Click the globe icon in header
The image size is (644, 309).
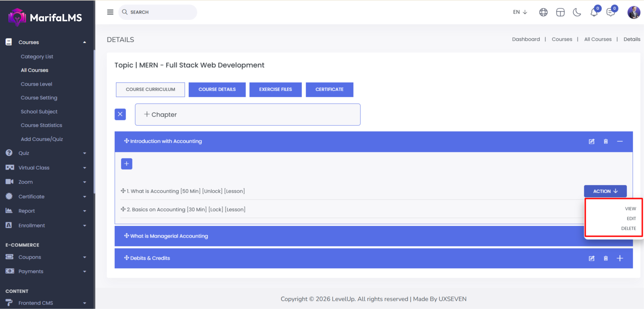(x=543, y=13)
